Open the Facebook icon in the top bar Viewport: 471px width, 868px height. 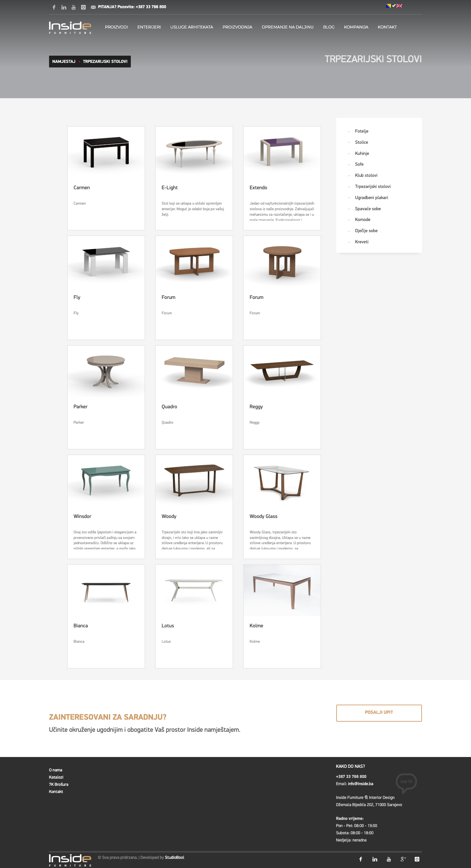tap(54, 7)
